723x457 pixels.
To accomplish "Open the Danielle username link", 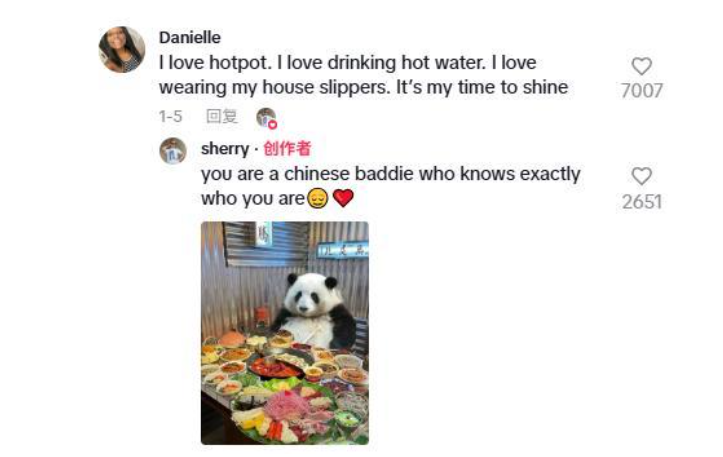I will [x=190, y=37].
